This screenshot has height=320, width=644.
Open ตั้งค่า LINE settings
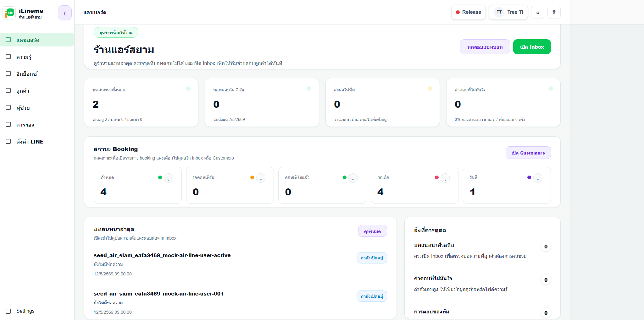tap(37, 141)
